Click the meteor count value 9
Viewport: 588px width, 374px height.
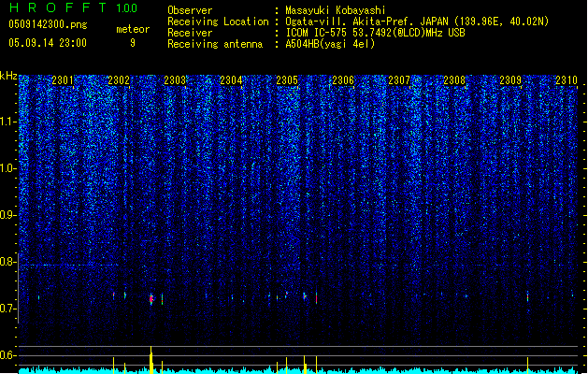133,43
